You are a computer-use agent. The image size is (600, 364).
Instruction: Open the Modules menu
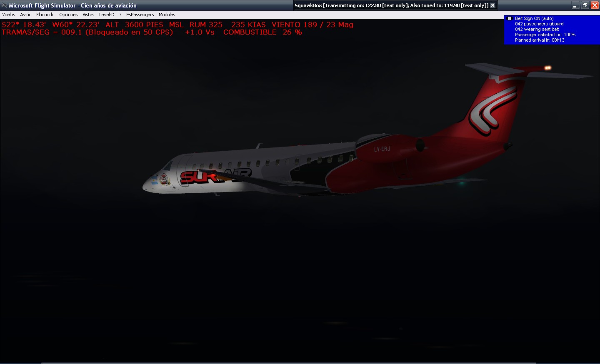click(167, 15)
